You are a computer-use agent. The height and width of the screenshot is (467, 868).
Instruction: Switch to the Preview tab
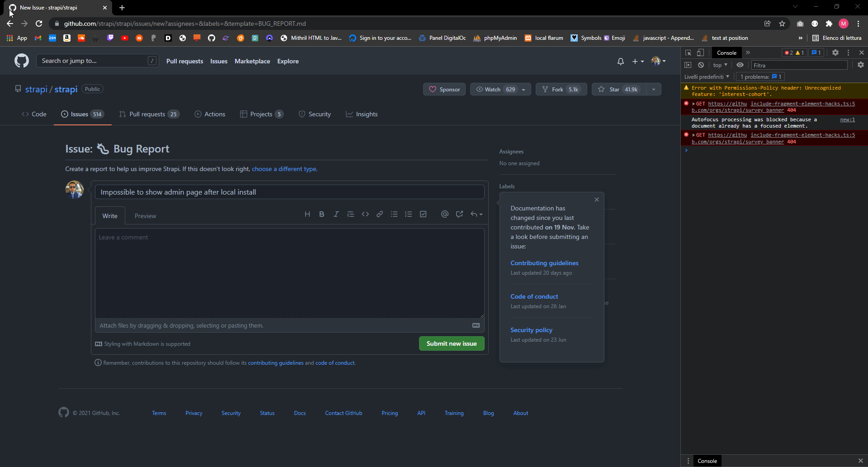145,216
